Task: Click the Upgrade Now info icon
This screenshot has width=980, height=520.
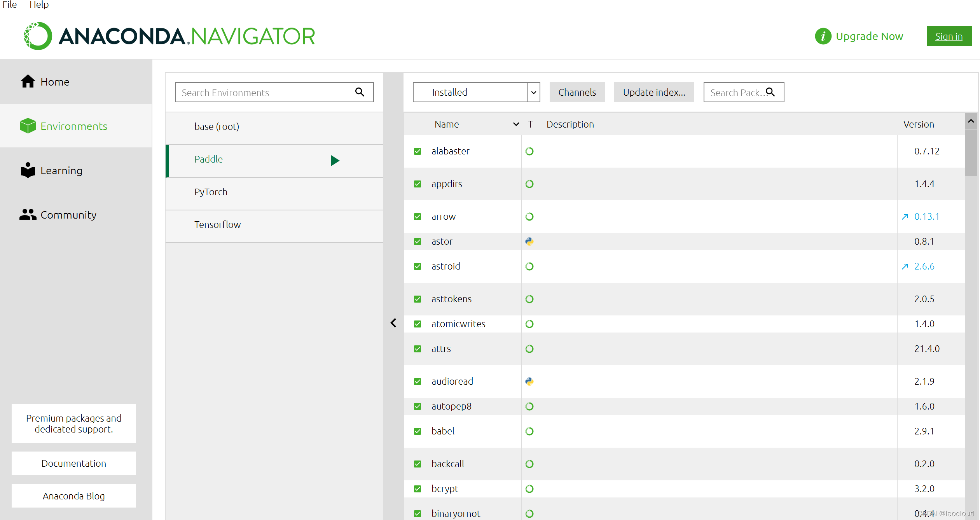Action: [823, 36]
